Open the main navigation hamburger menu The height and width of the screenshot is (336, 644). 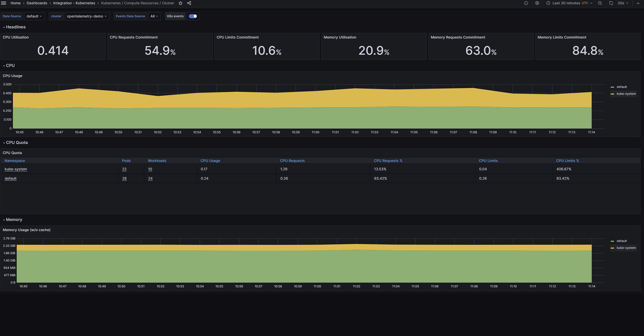point(3,3)
